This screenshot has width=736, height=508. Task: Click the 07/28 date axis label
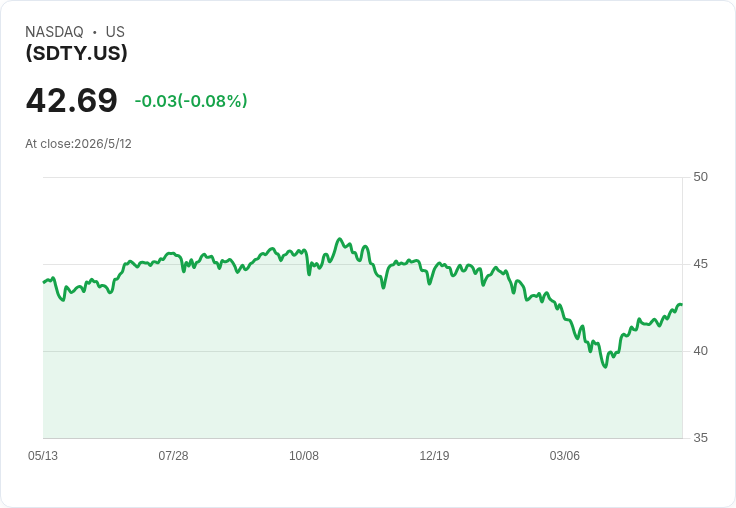tap(173, 456)
